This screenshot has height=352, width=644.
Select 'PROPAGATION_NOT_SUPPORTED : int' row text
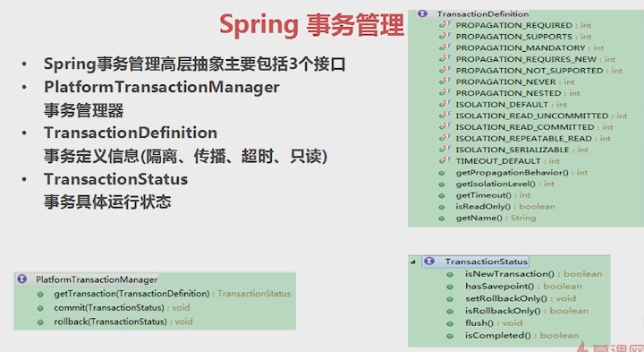click(x=538, y=71)
